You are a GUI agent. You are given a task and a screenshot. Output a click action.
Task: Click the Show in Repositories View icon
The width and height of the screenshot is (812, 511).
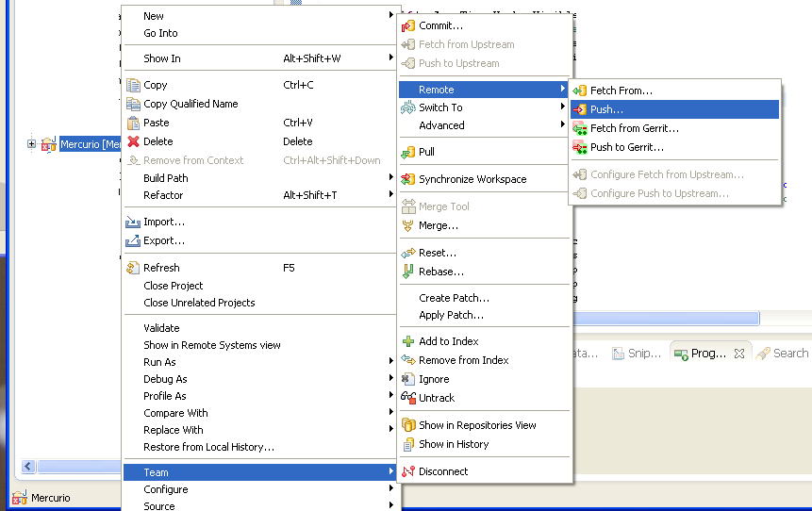(408, 425)
